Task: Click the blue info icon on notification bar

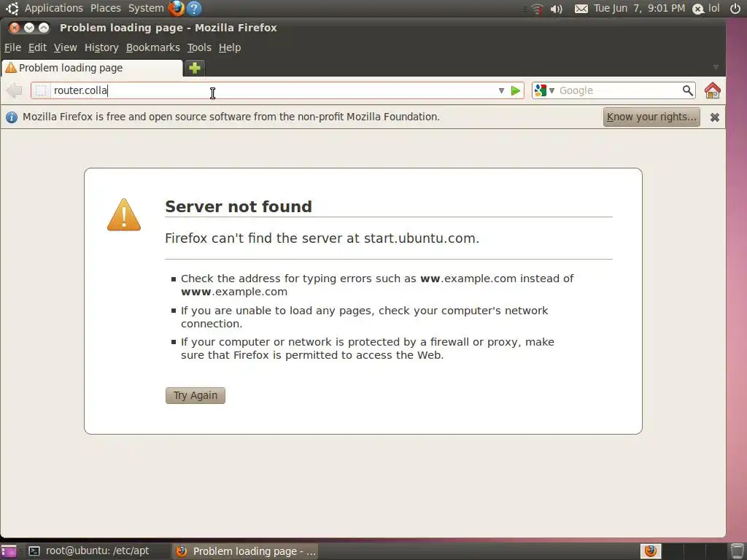Action: [x=12, y=117]
